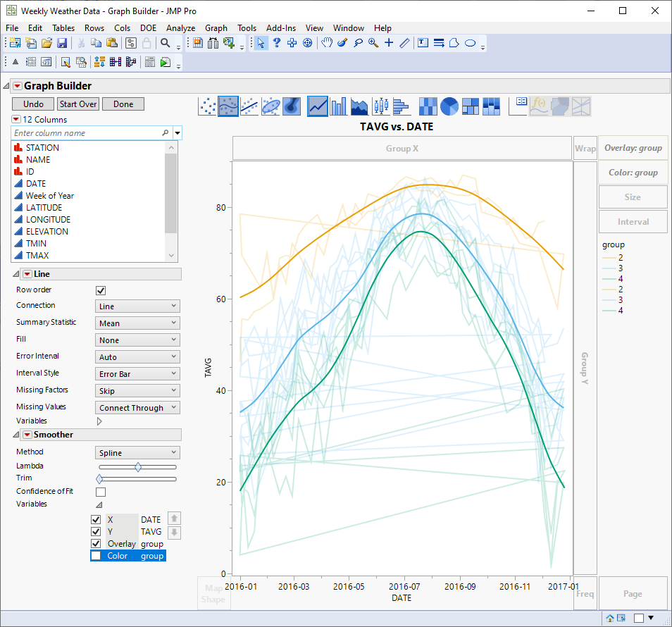This screenshot has width=672, height=627.
Task: Open the Summary Statistic dropdown
Action: pyautogui.click(x=137, y=323)
